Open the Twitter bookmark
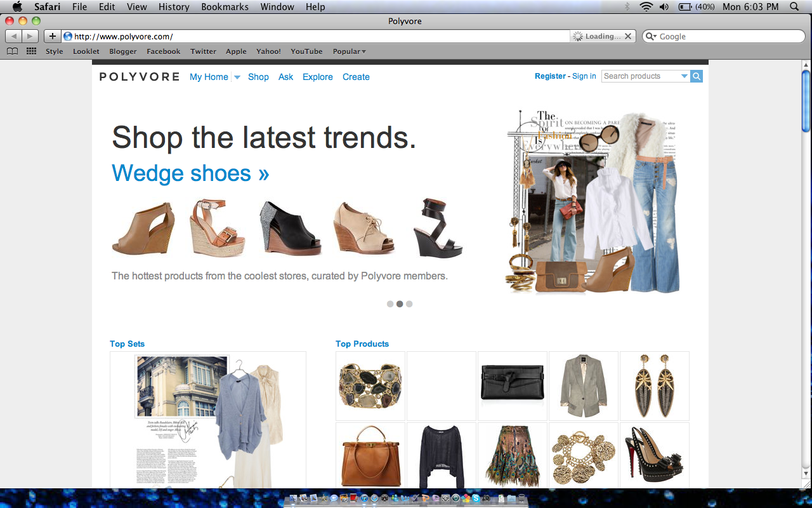This screenshot has width=812, height=508. click(x=204, y=51)
